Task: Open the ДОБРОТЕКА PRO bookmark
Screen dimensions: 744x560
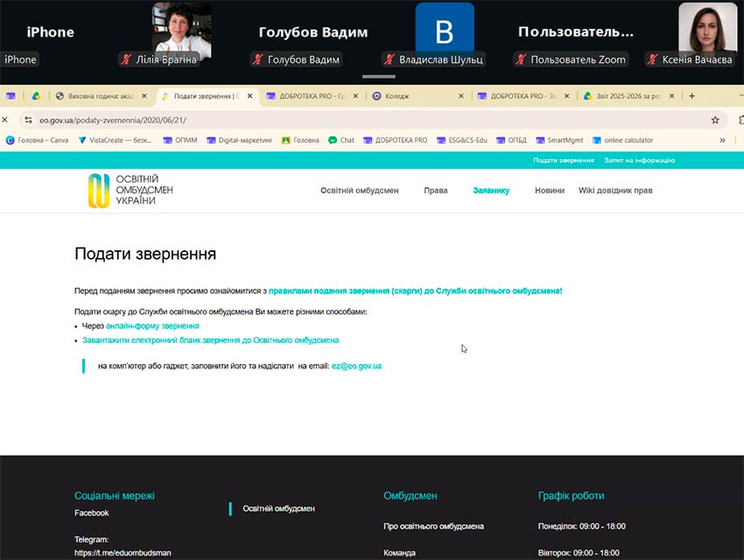Action: coord(396,140)
